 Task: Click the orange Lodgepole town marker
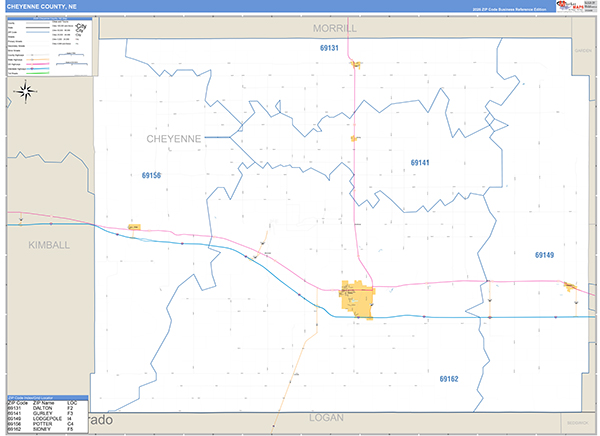(x=570, y=286)
